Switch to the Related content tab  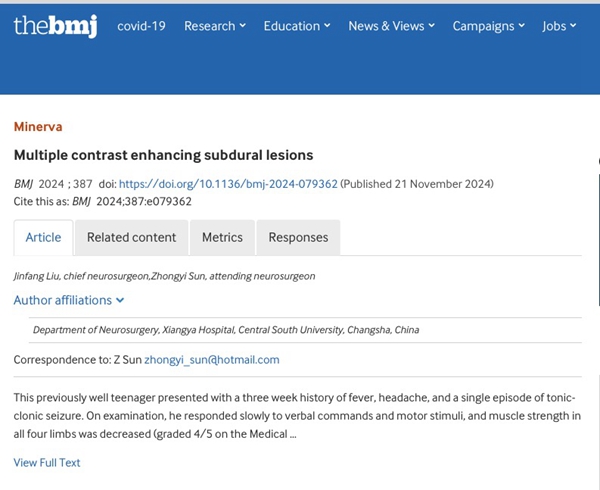(x=131, y=237)
